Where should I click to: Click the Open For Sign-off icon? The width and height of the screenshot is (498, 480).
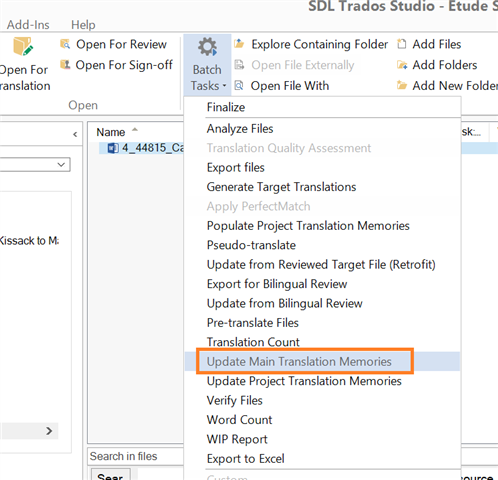pos(65,65)
